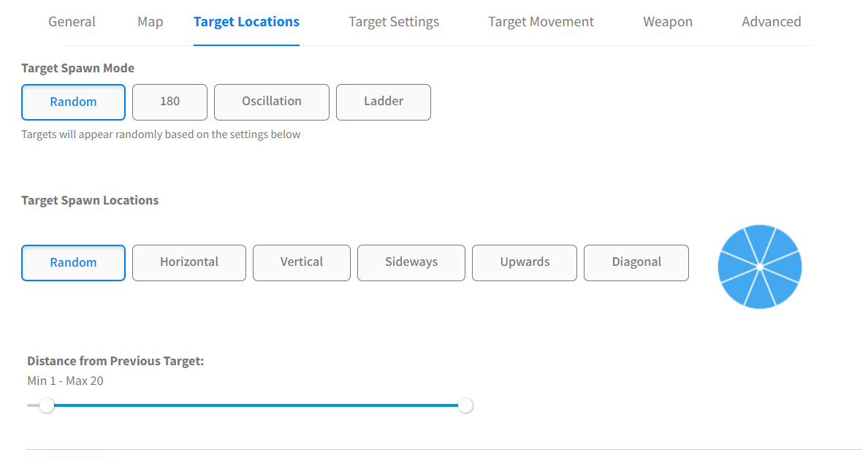868x458 pixels.
Task: Open the General tab
Action: tap(72, 22)
